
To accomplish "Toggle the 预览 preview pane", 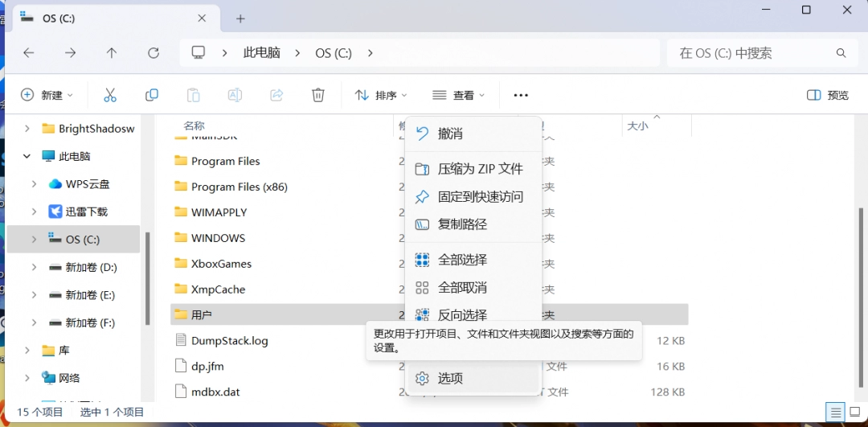I will click(828, 95).
